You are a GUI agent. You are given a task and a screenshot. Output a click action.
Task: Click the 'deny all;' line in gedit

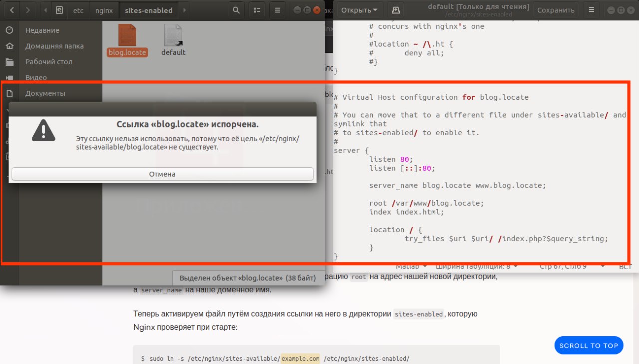(424, 53)
